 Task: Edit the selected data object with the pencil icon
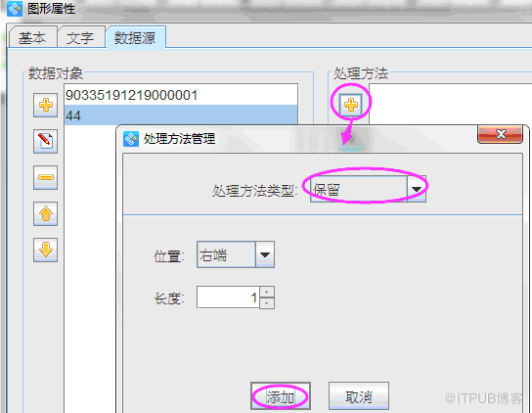[x=45, y=141]
